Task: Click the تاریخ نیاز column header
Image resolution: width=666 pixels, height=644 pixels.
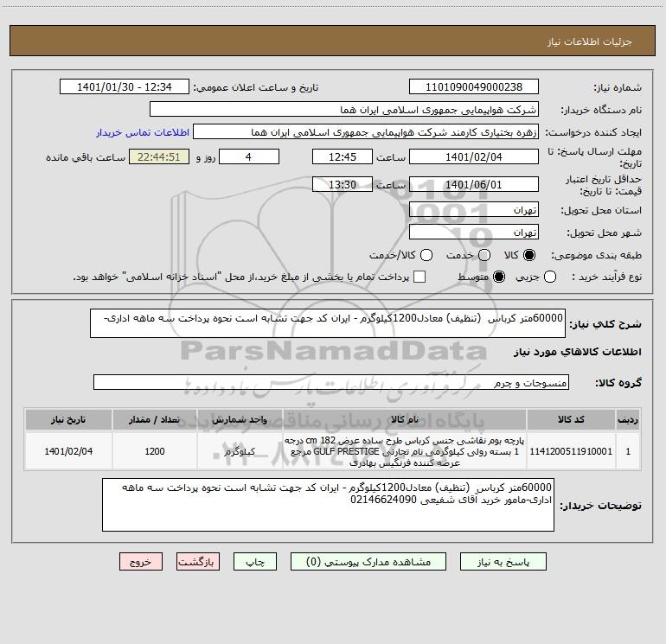Action: point(68,419)
